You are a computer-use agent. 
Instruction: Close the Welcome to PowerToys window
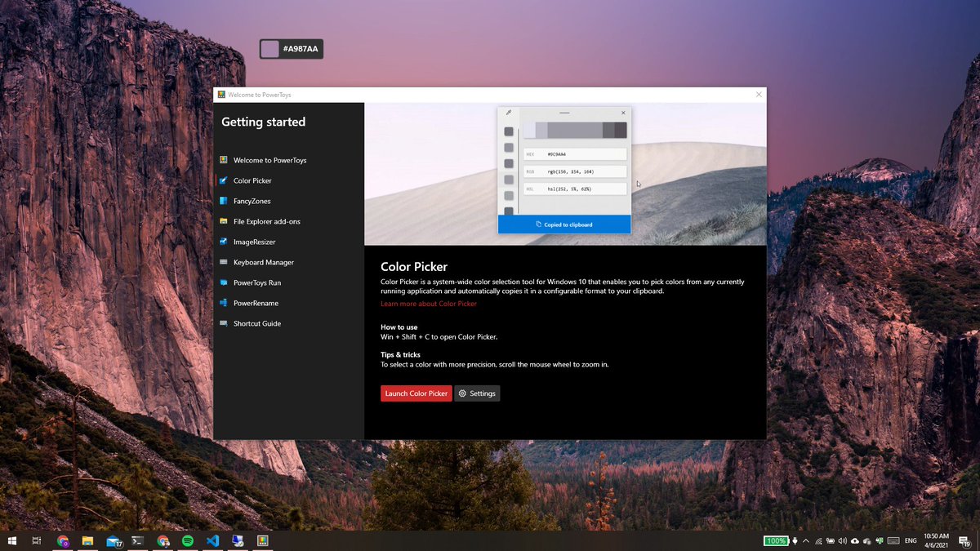point(759,95)
